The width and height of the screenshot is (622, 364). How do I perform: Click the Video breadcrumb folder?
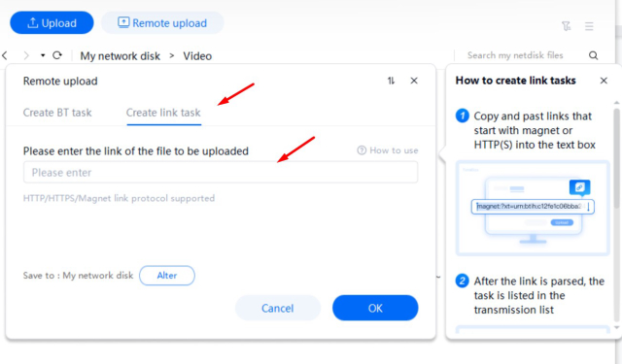click(x=197, y=56)
